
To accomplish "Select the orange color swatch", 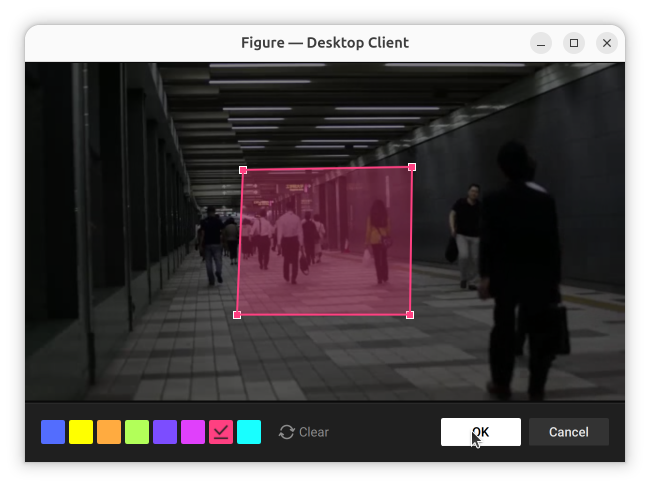I will pyautogui.click(x=109, y=432).
